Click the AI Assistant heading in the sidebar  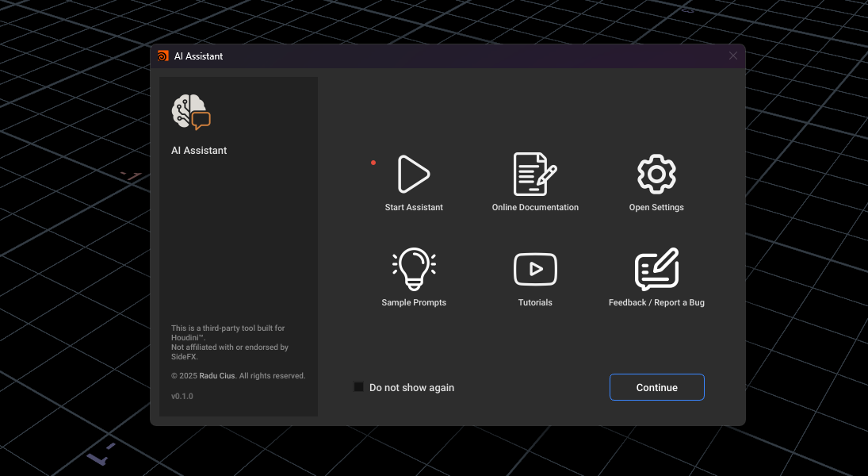click(x=199, y=151)
